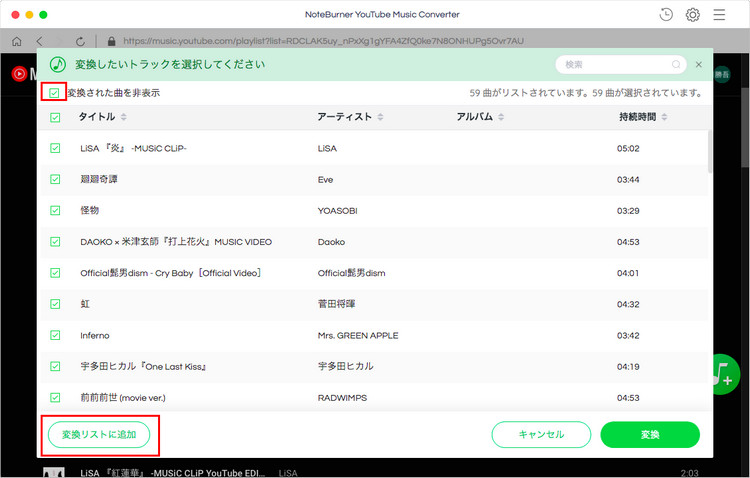Click artist name 宇多田ヒカル
Screen dimensions: 750x478
point(345,366)
